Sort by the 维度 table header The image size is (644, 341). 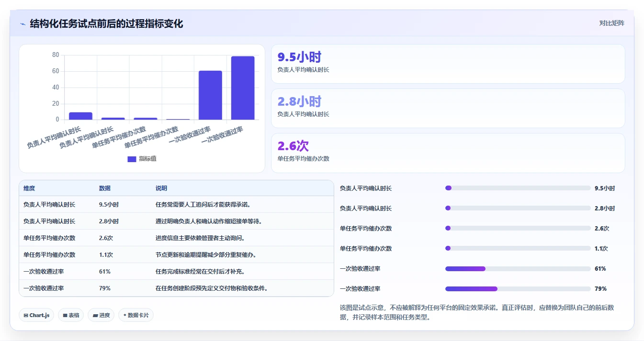tap(29, 188)
